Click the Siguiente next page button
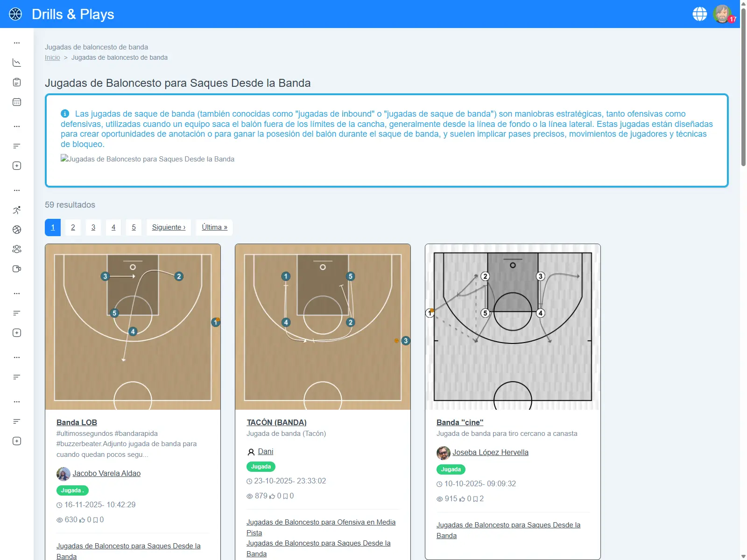 pyautogui.click(x=169, y=227)
